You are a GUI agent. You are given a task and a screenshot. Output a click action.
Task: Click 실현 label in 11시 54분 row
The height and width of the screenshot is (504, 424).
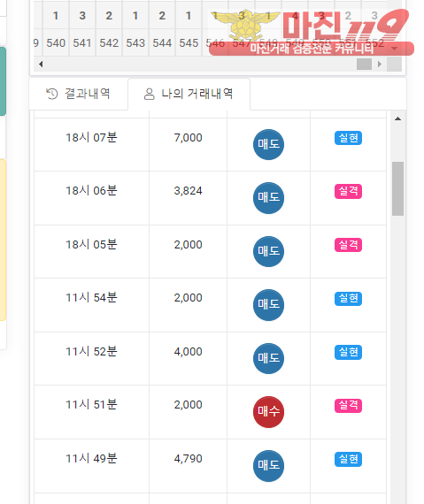pos(349,298)
